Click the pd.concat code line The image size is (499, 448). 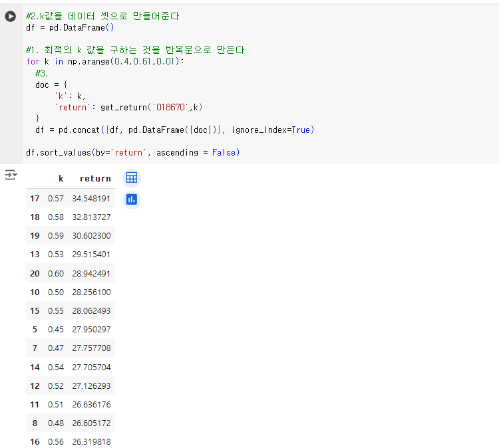click(175, 130)
